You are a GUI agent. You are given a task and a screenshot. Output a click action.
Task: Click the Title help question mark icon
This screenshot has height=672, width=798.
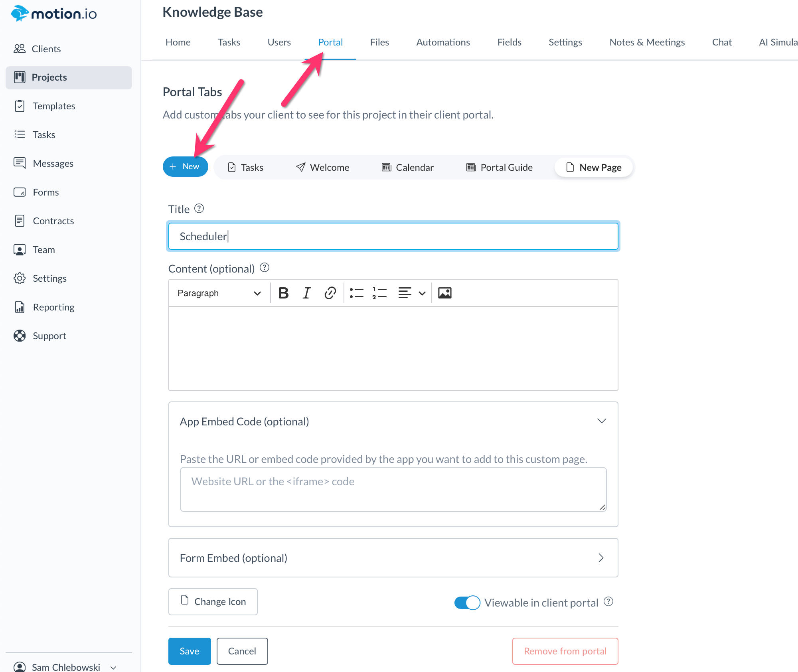[x=199, y=209]
